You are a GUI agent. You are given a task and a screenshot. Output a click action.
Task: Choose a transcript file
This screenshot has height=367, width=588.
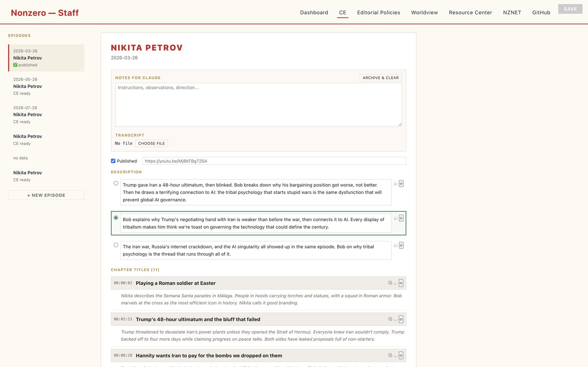tap(152, 143)
